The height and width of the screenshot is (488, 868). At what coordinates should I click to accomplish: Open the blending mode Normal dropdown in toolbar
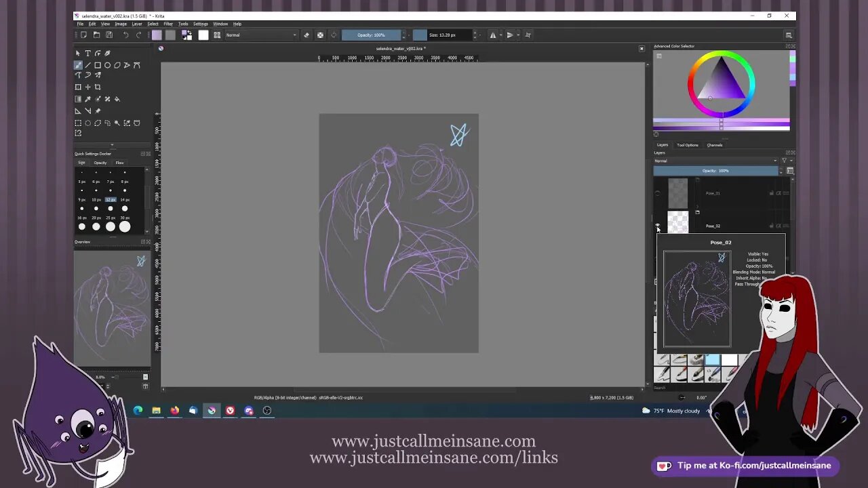click(x=262, y=35)
